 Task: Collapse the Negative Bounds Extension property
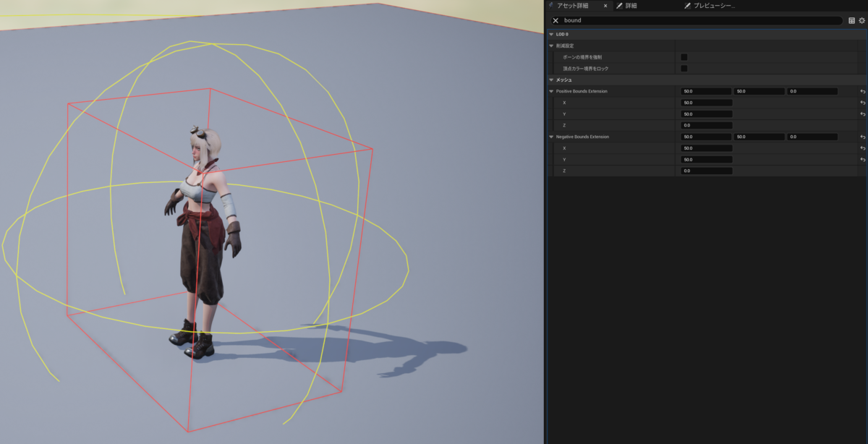[x=551, y=137]
